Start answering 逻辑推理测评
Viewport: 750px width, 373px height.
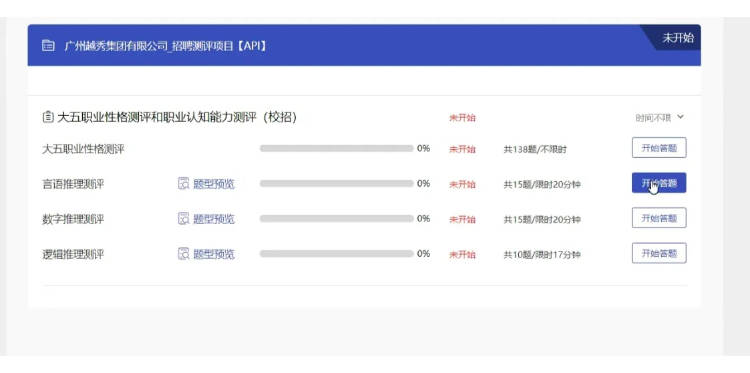click(659, 253)
